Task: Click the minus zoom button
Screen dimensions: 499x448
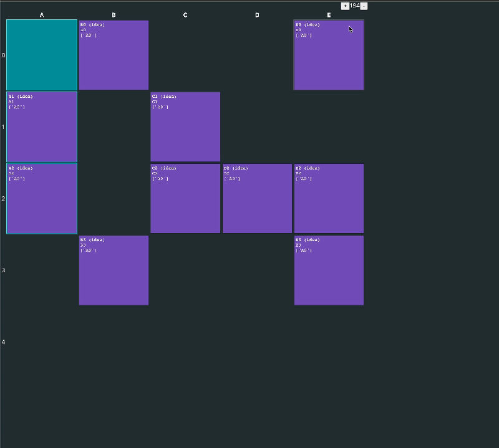Action: 364,6
